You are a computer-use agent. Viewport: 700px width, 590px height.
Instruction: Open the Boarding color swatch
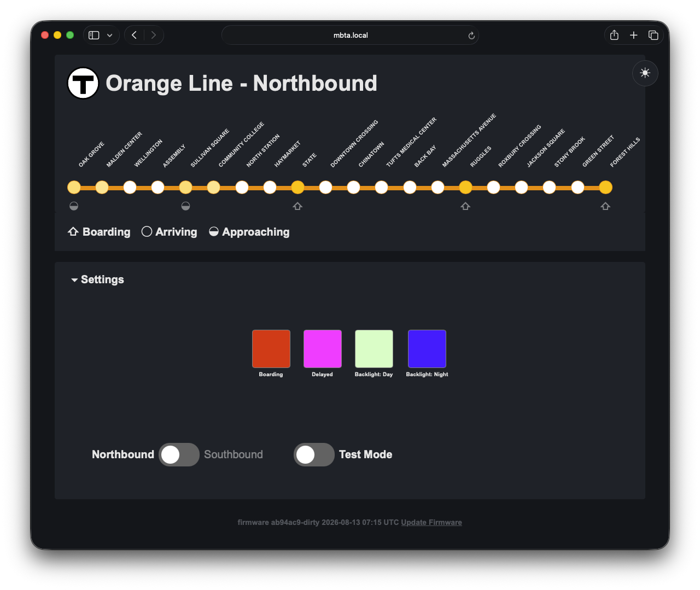pos(271,349)
